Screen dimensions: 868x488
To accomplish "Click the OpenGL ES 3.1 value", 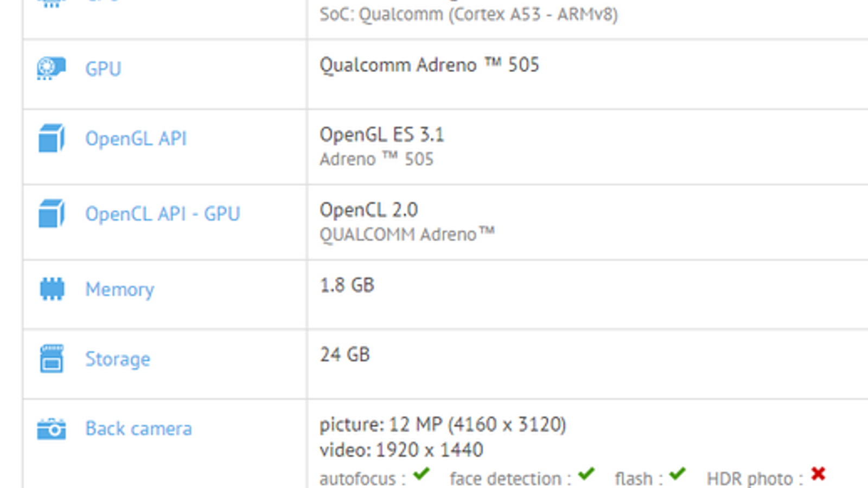I will tap(381, 134).
